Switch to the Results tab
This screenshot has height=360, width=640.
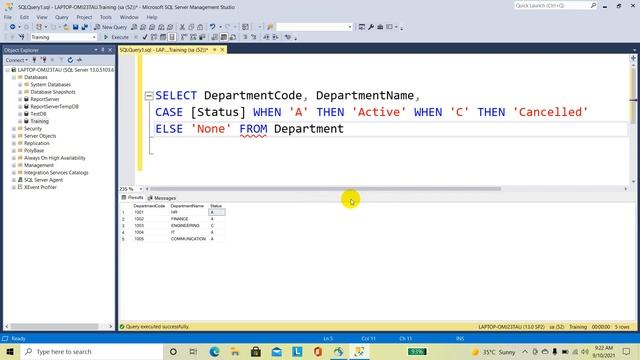pos(132,198)
